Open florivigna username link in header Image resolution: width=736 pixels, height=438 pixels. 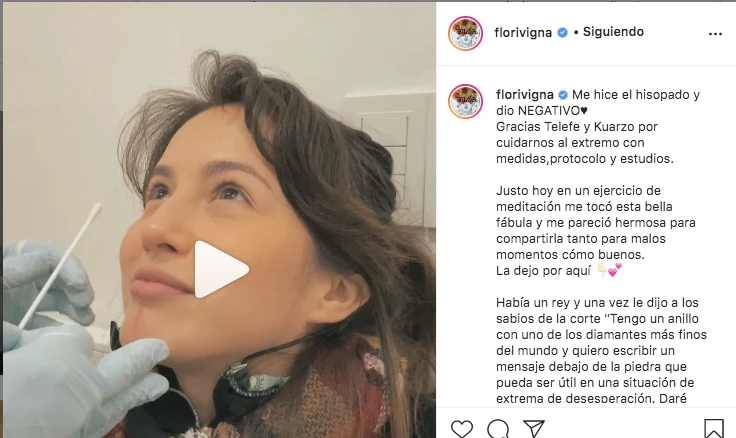click(x=523, y=32)
